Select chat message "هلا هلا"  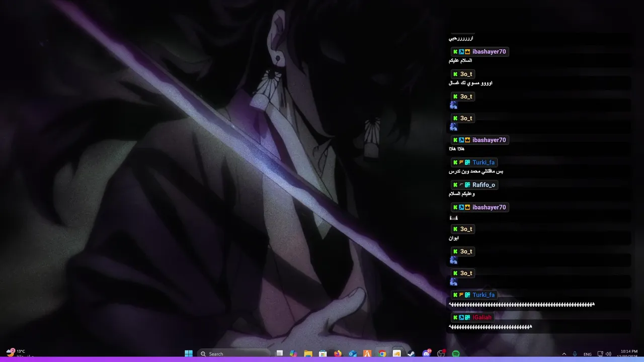tap(456, 149)
